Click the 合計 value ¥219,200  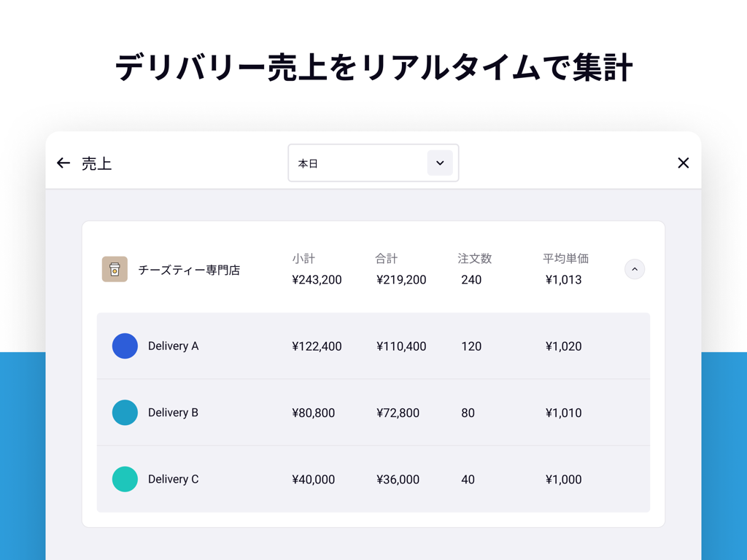pos(401,279)
